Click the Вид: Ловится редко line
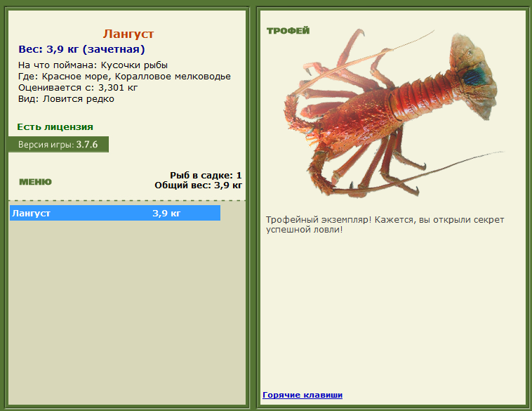 point(66,99)
